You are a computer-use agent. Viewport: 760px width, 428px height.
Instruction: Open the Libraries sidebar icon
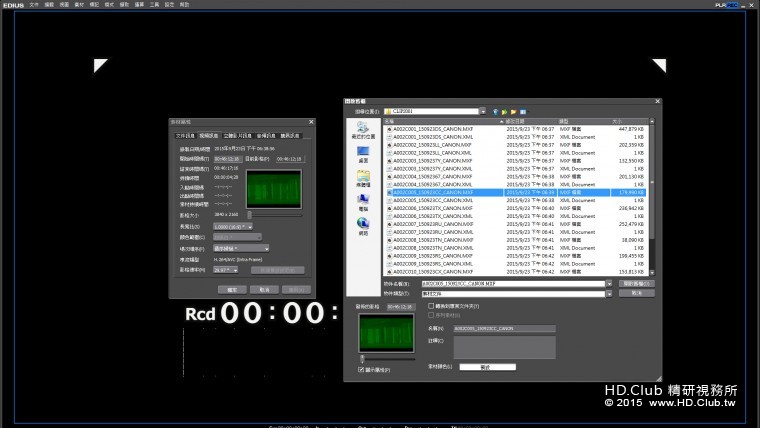[x=362, y=178]
